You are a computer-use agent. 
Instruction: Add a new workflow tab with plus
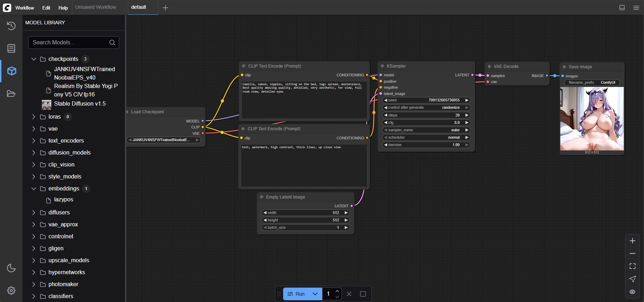pos(165,7)
